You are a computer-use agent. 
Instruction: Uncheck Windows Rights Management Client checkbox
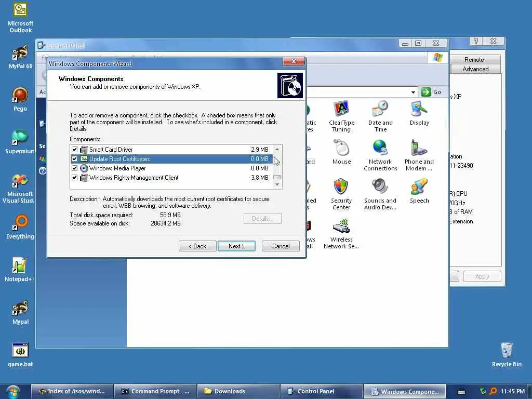point(74,178)
